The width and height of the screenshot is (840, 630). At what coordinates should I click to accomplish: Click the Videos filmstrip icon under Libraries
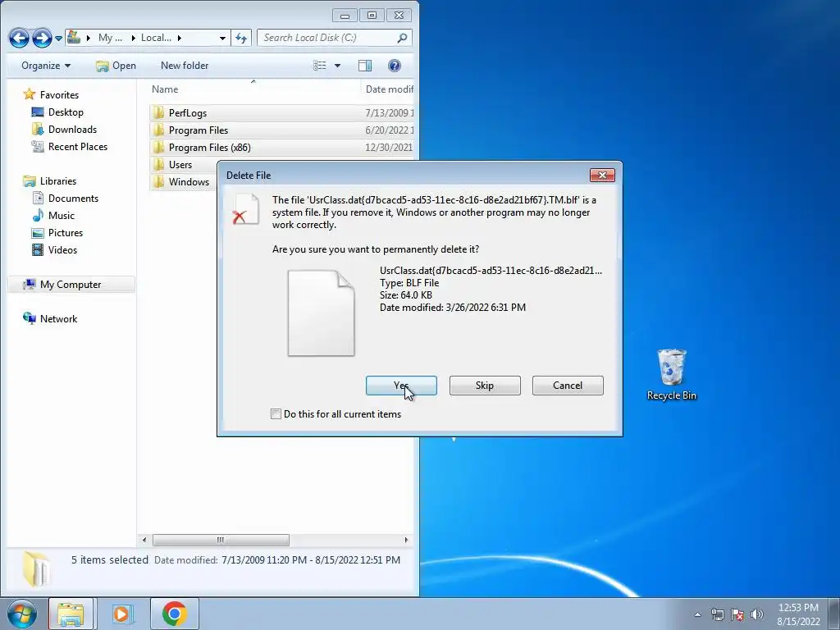tap(38, 249)
